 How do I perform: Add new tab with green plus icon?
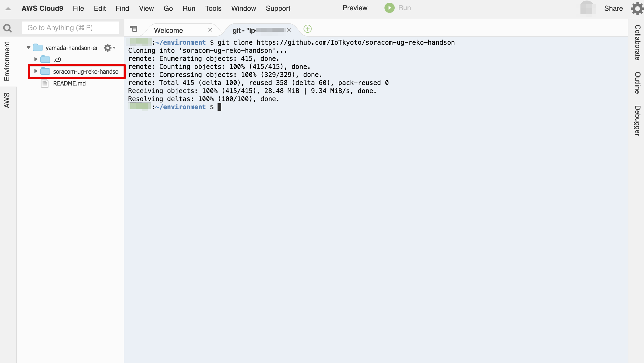[x=307, y=29]
